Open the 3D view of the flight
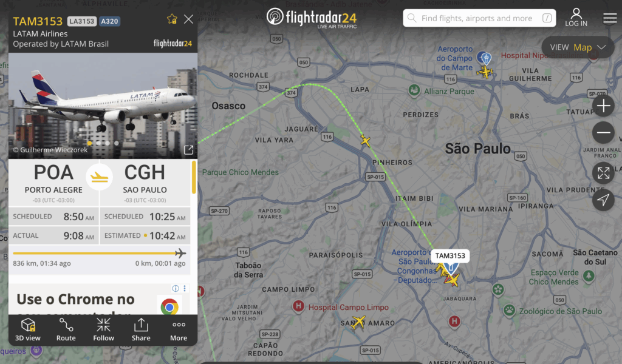This screenshot has width=622, height=364. 28,329
